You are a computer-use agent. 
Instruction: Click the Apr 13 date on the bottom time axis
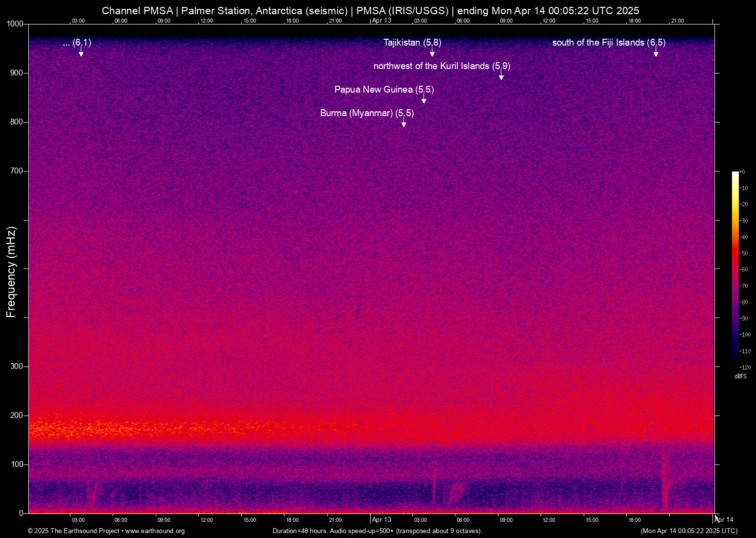pos(382,519)
